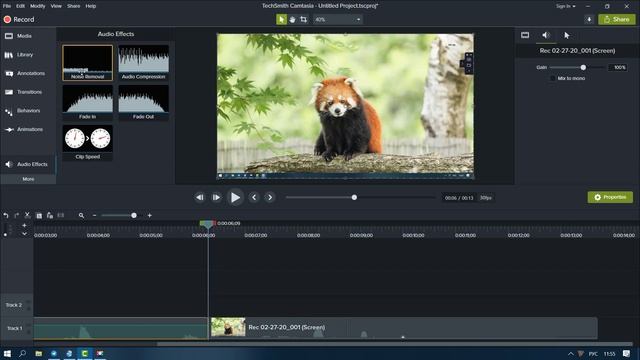The image size is (640, 360).
Task: Play the video preview
Action: coord(235,198)
